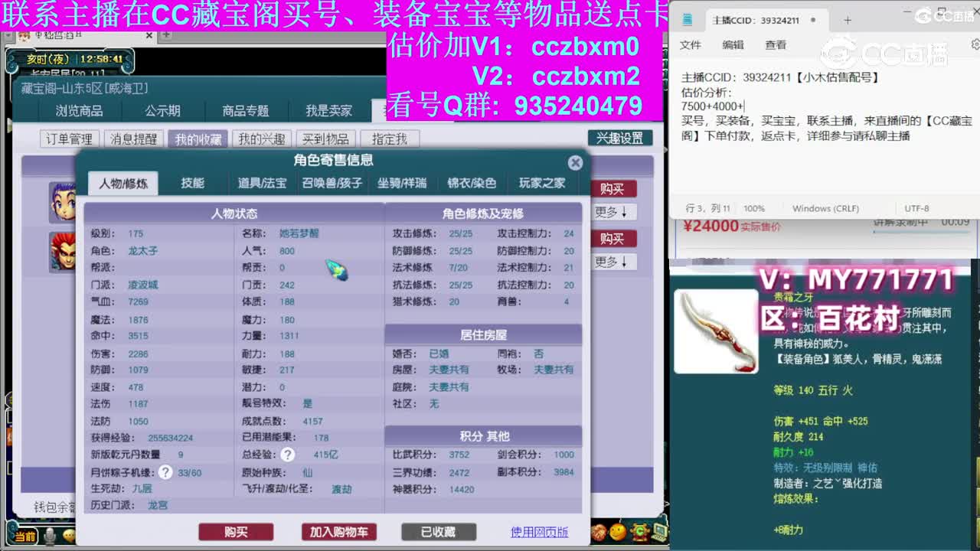Switch to 坐骑/祥瑞 tab
The width and height of the screenshot is (980, 551).
402,184
